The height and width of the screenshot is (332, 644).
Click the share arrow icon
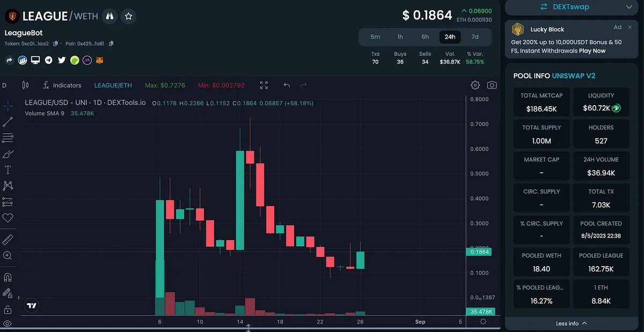(9, 61)
